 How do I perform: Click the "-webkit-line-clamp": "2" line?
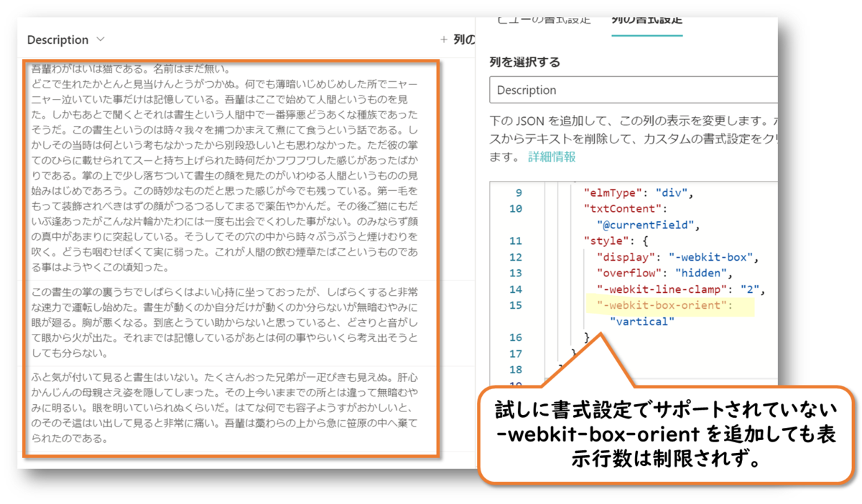(x=682, y=289)
